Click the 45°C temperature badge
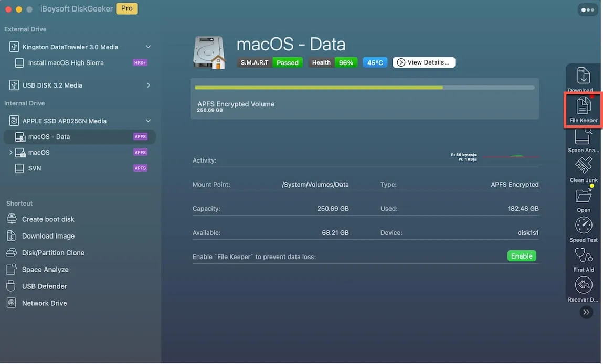The height and width of the screenshot is (364, 603). point(375,62)
